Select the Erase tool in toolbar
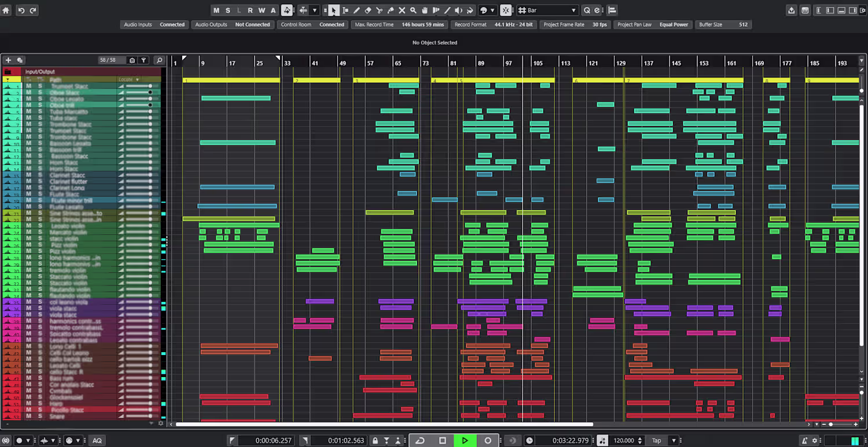The image size is (868, 447). (x=368, y=10)
